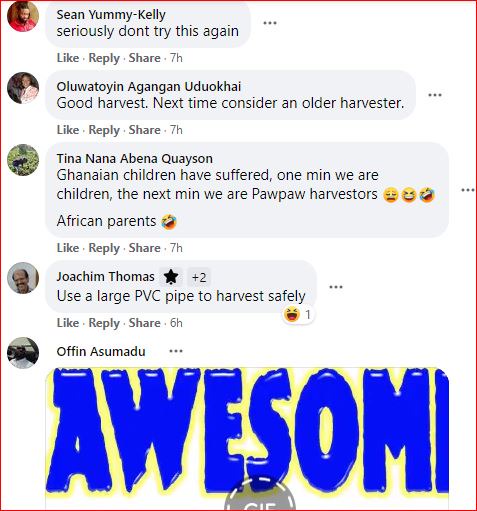Open the 6h timestamp on Joachim's comment
The image size is (477, 511).
point(176,323)
